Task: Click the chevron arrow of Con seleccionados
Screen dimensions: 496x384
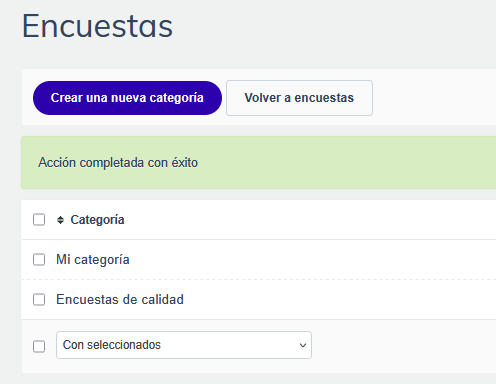Action: tap(303, 345)
